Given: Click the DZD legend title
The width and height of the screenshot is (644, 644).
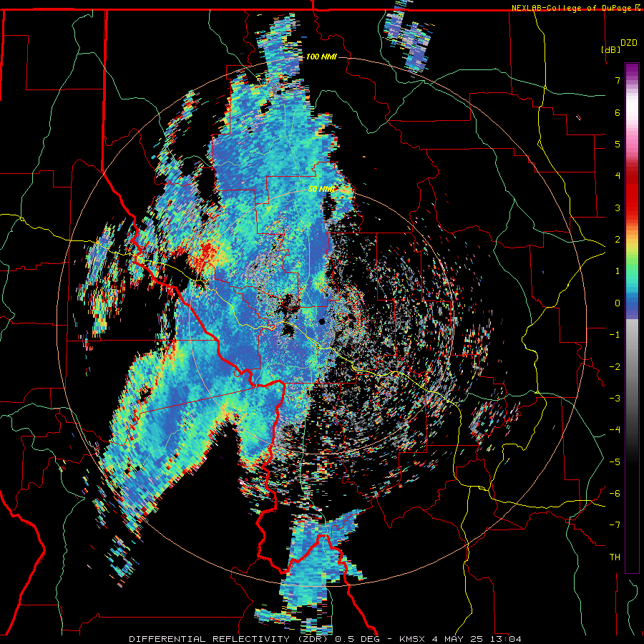Looking at the screenshot, I should [629, 43].
